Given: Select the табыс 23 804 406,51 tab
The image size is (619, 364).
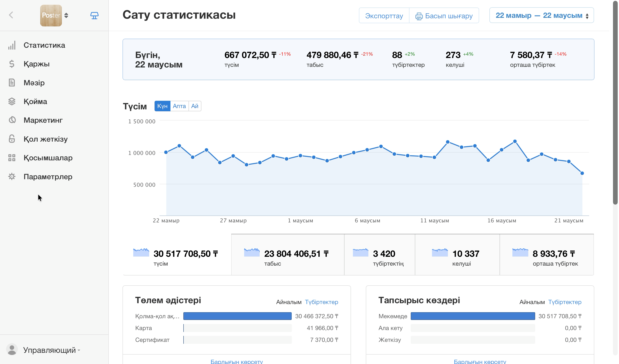Looking at the screenshot, I should click(x=288, y=255).
